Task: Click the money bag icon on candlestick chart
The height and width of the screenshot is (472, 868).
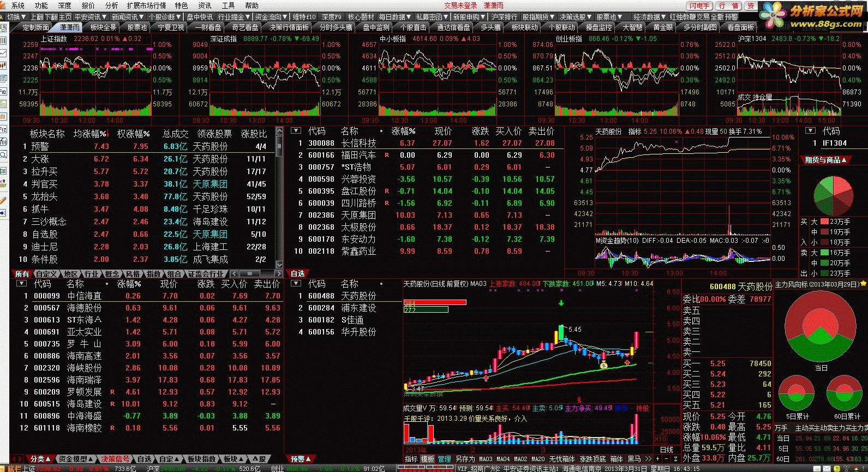Action: (603, 365)
